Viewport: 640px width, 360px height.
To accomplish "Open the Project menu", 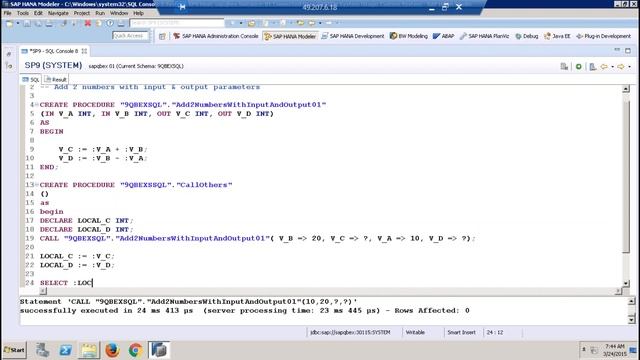I will point(82,13).
